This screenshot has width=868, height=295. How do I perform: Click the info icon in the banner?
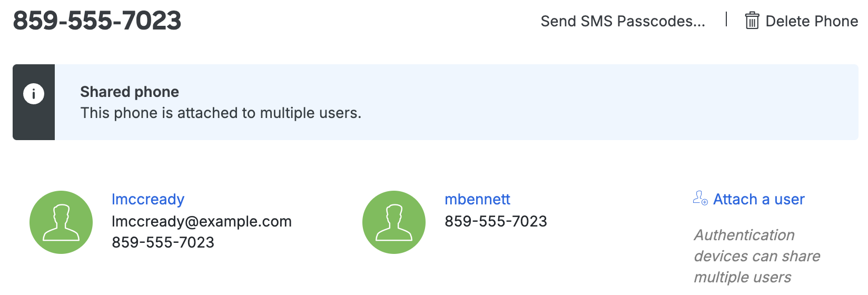coord(34,94)
